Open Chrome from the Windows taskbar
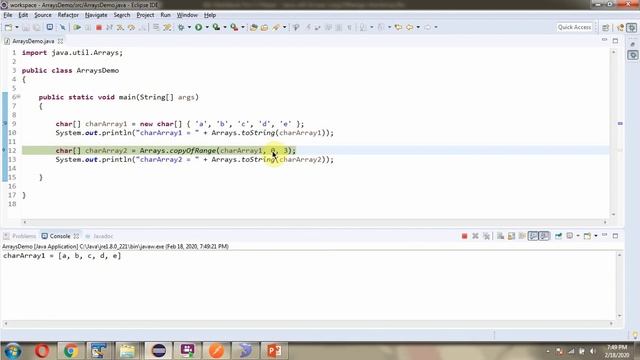Image resolution: width=640 pixels, height=360 pixels. coord(71,351)
